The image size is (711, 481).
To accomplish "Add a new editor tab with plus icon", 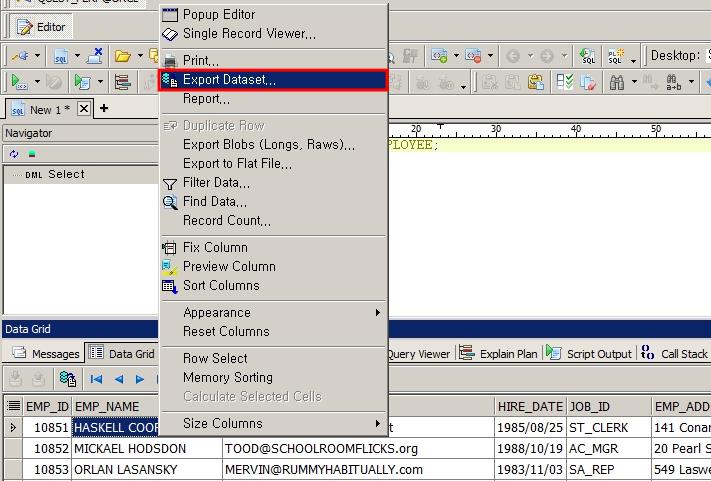I will pos(103,109).
